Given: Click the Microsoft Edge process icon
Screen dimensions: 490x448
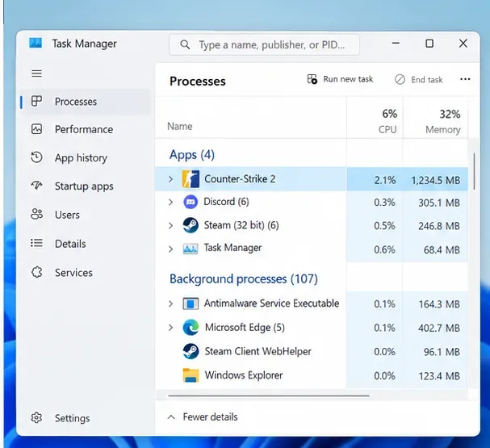Looking at the screenshot, I should [191, 328].
